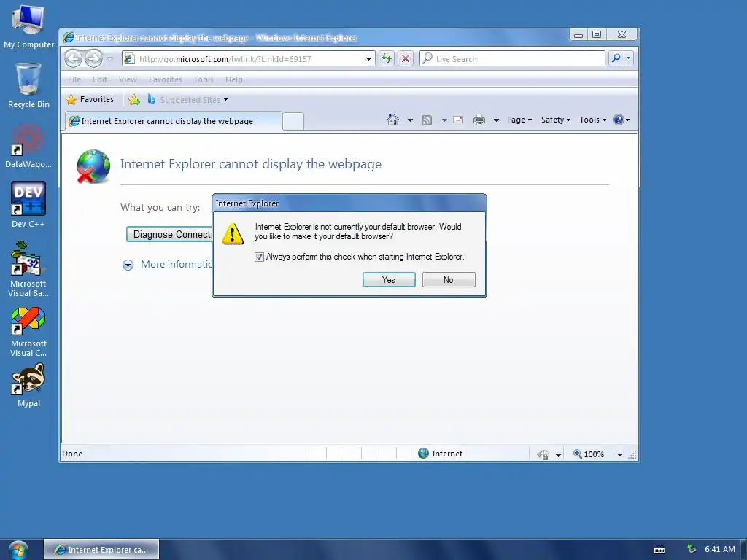Viewport: 747px width, 560px height.
Task: Click the Protected Mode status icon
Action: point(543,454)
